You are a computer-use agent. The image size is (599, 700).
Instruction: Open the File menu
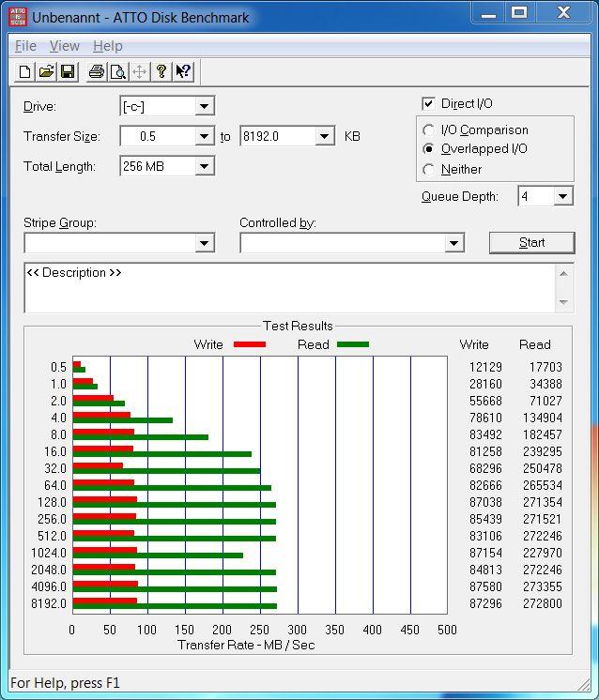point(25,46)
